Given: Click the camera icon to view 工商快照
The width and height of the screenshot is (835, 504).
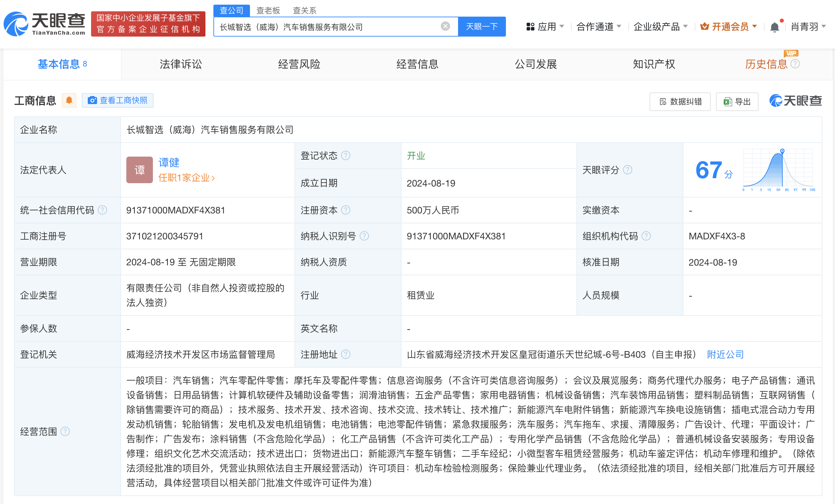Looking at the screenshot, I should click(x=91, y=100).
